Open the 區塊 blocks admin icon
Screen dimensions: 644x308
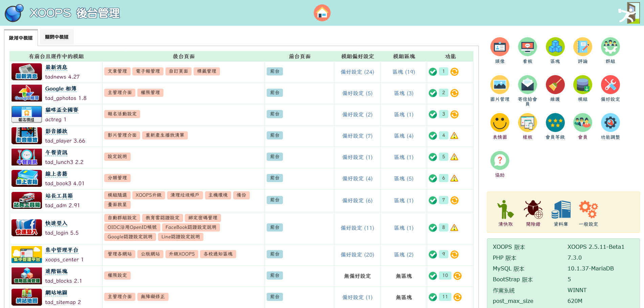(555, 47)
